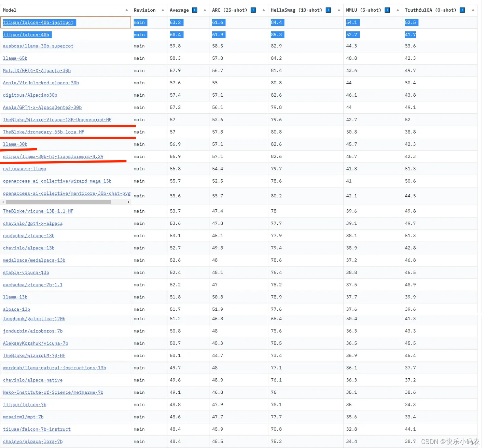The width and height of the screenshot is (485, 448).
Task: Click the left arrow of the model-cell scrollbar
Action: coord(3,202)
